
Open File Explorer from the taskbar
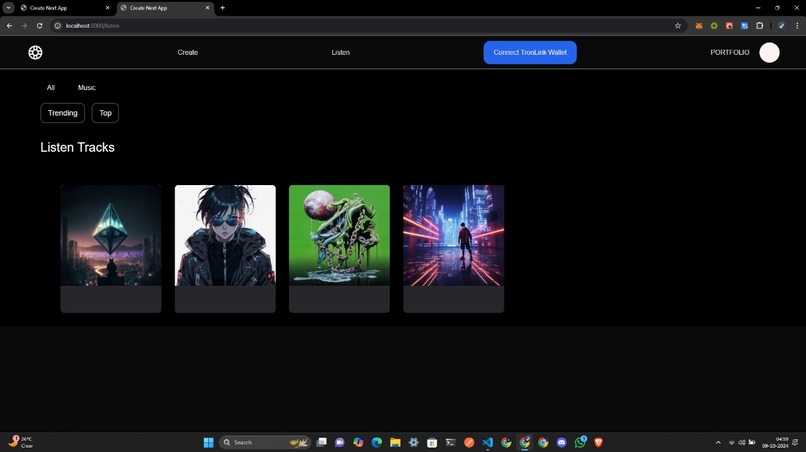(395, 442)
